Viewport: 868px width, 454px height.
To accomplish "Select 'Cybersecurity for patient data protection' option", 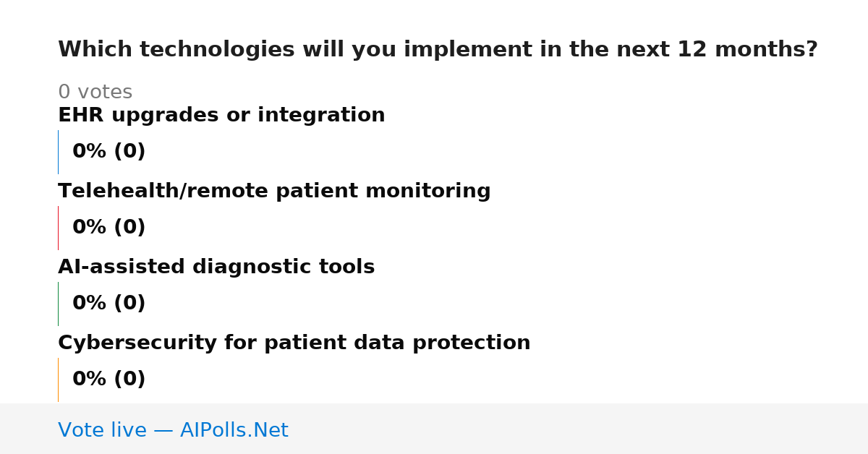I will tap(294, 343).
